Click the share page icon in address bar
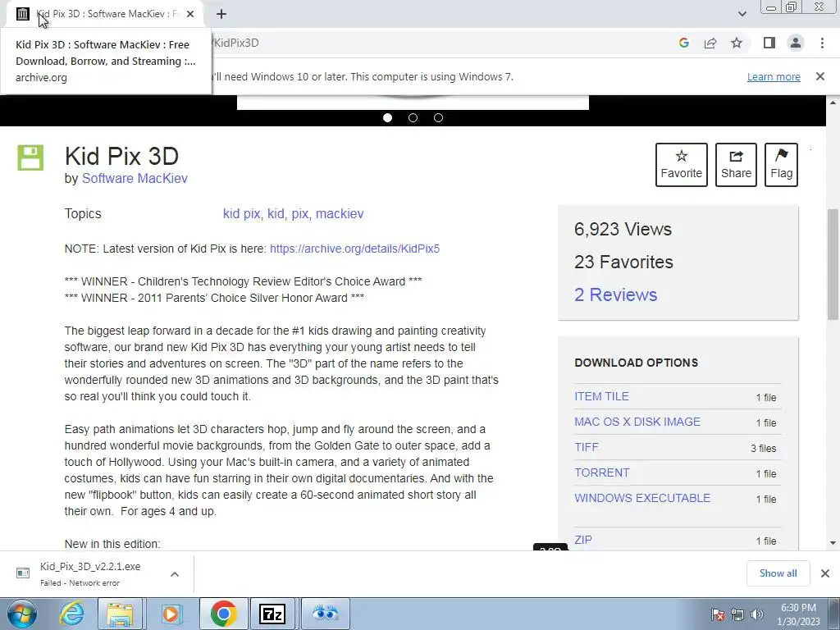 point(710,43)
